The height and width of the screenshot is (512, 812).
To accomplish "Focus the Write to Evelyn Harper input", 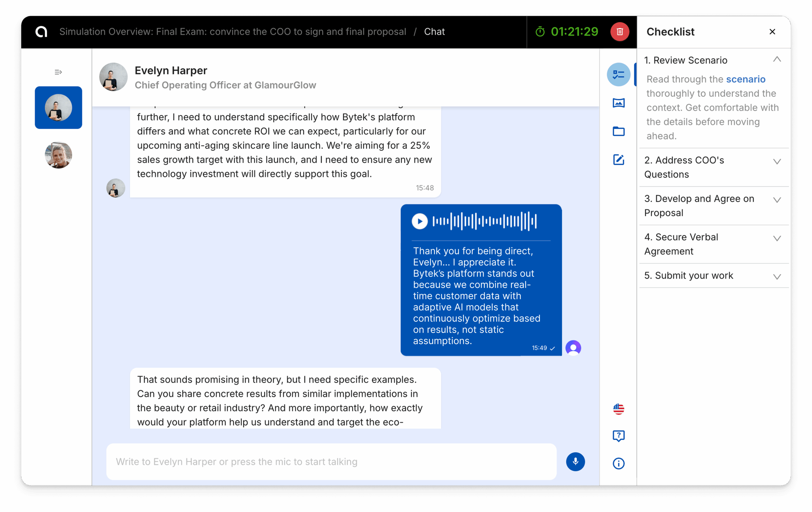I will coord(331,462).
